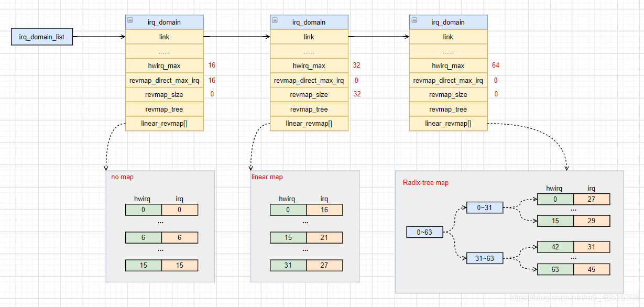Click the red value 64 beside hwirq_max

pos(496,65)
